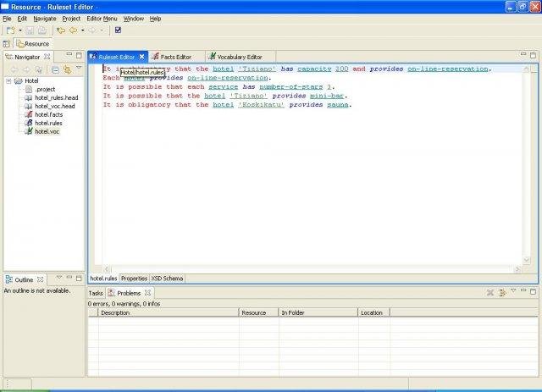Switch to the Facts Editor tab
This screenshot has width=542, height=392.
point(175,57)
